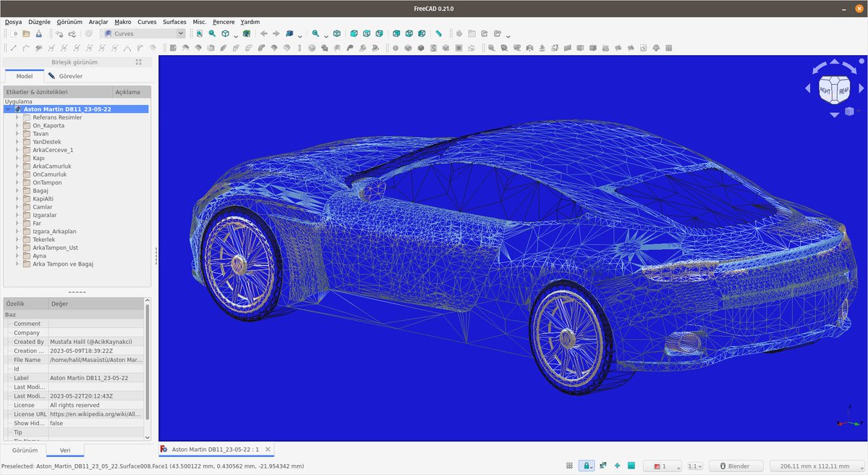Fit all content in view icon
Viewport: 868px width, 475px height.
coord(199,33)
